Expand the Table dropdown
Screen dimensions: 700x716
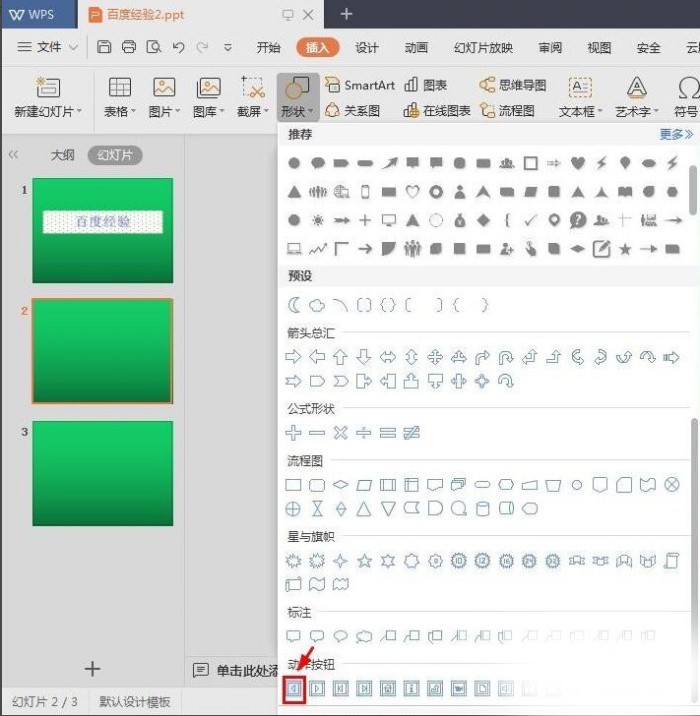[x=120, y=112]
